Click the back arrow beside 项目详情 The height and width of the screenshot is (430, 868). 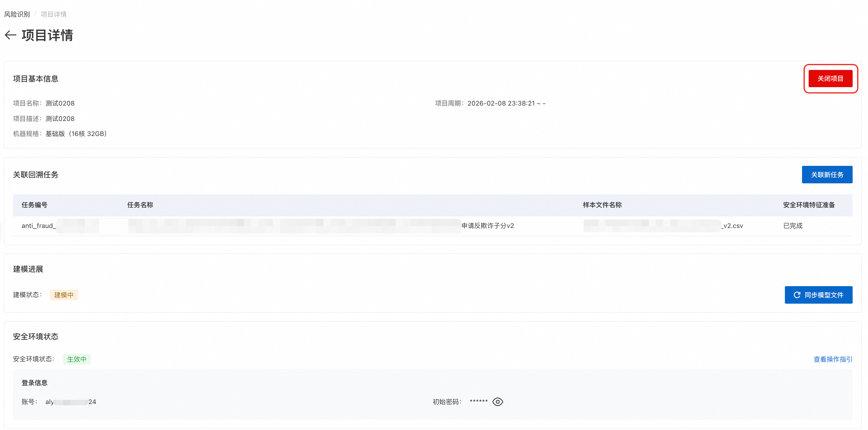point(11,35)
